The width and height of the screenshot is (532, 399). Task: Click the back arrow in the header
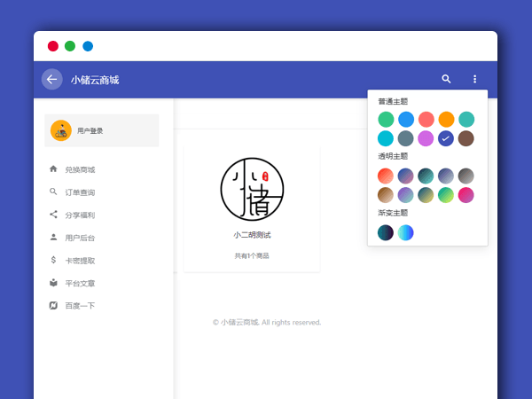pyautogui.click(x=51, y=79)
